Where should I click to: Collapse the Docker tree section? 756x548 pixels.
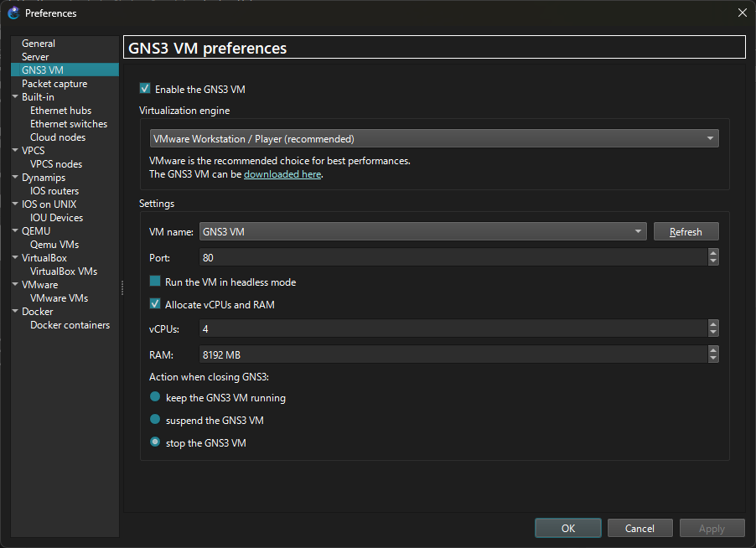point(15,311)
